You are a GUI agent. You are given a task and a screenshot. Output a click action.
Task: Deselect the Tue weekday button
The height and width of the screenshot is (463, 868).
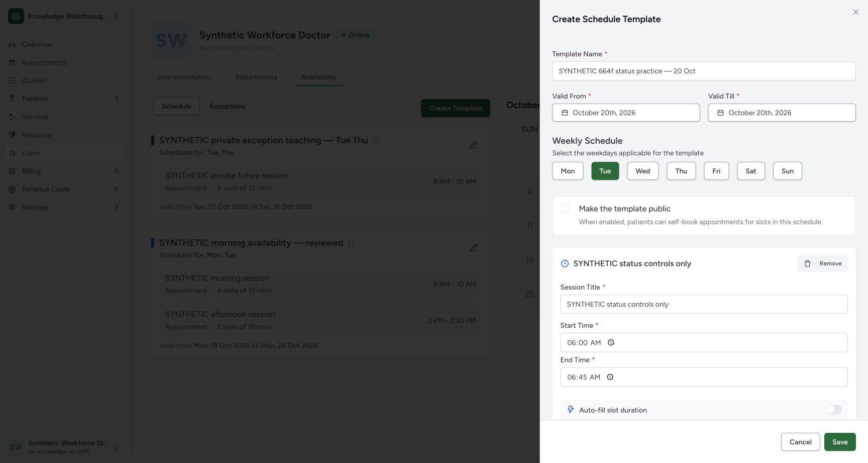pyautogui.click(x=605, y=171)
